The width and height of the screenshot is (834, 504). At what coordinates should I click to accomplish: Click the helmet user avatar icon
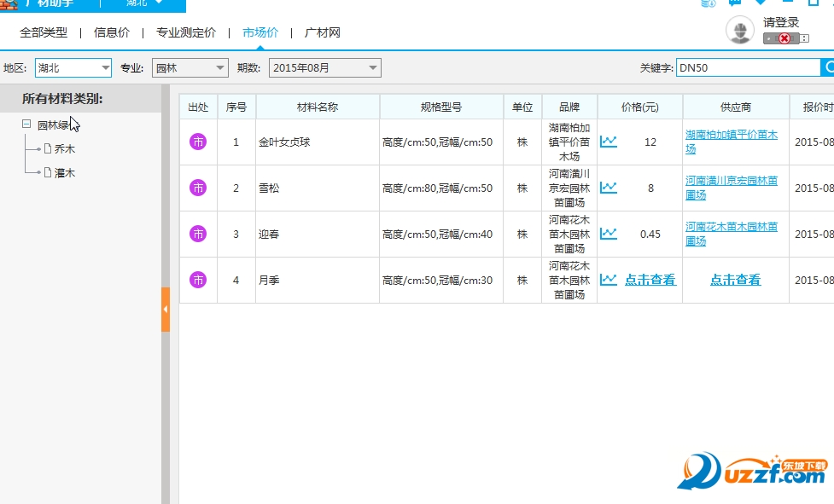click(739, 31)
